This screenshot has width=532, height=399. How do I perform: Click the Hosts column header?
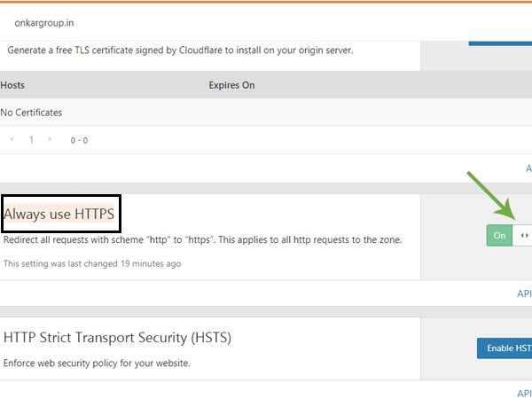point(12,85)
